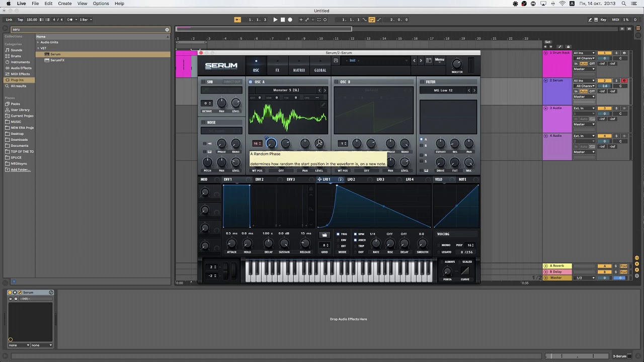Enable the SUB oscillator

pyautogui.click(x=203, y=82)
